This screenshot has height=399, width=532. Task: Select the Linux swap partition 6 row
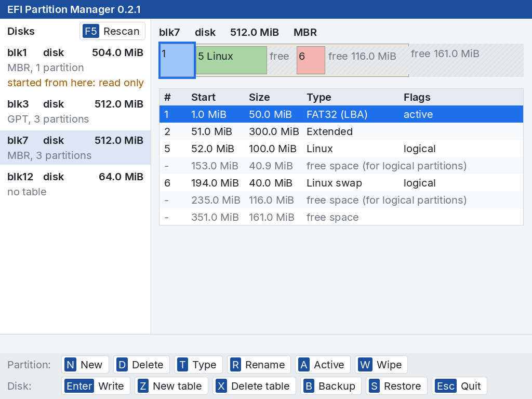tap(341, 183)
